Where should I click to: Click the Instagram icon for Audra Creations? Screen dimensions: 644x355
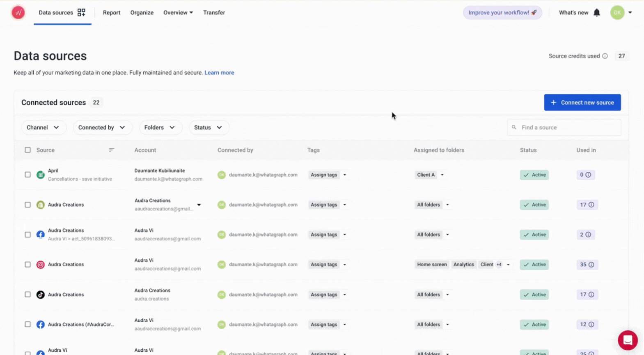click(x=40, y=265)
